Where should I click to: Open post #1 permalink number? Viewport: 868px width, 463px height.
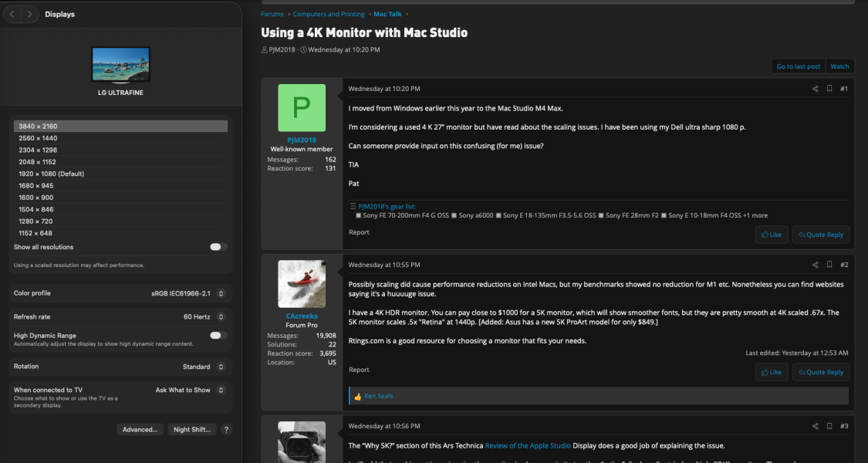[843, 89]
